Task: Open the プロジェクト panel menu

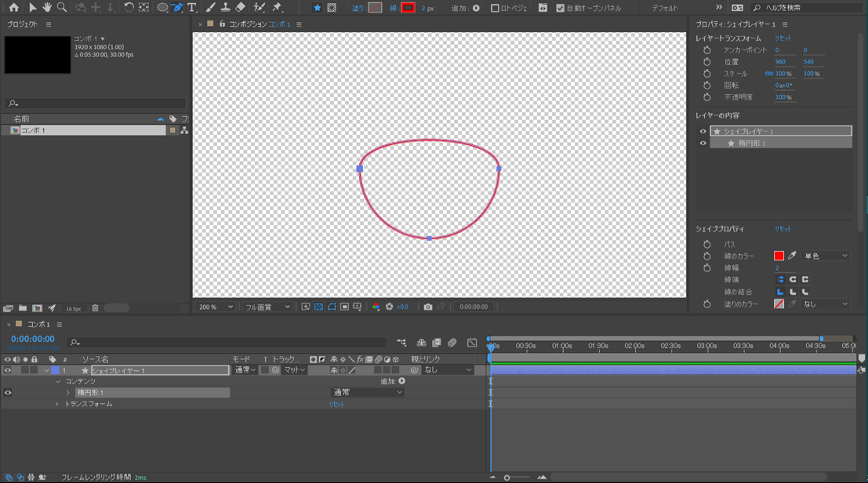Action: coord(49,24)
